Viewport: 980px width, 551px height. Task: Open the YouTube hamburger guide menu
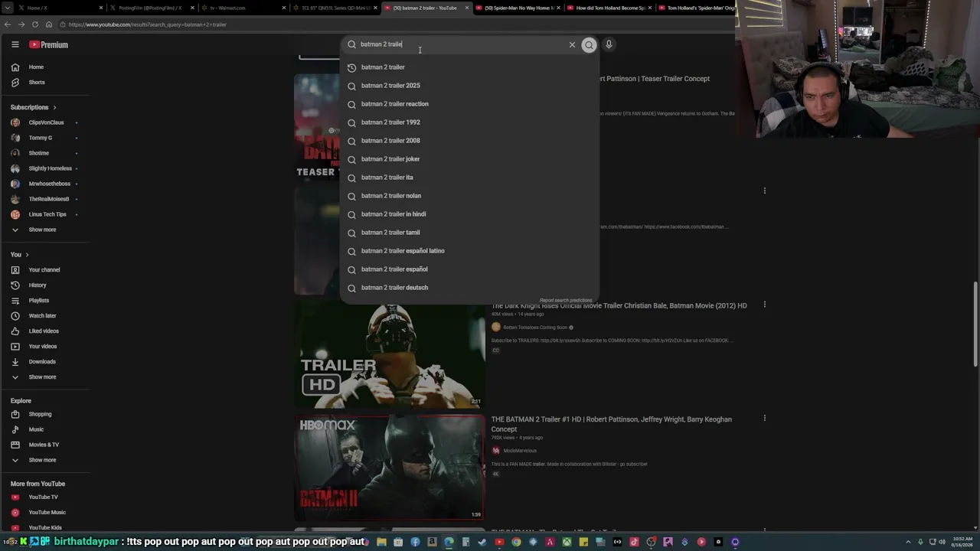pos(15,44)
